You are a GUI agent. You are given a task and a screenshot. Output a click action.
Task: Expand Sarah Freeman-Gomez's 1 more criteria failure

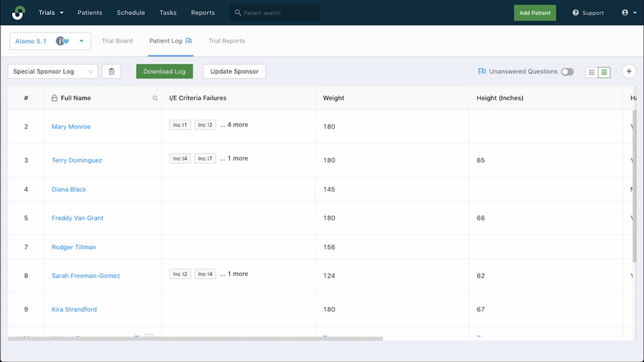(x=234, y=274)
